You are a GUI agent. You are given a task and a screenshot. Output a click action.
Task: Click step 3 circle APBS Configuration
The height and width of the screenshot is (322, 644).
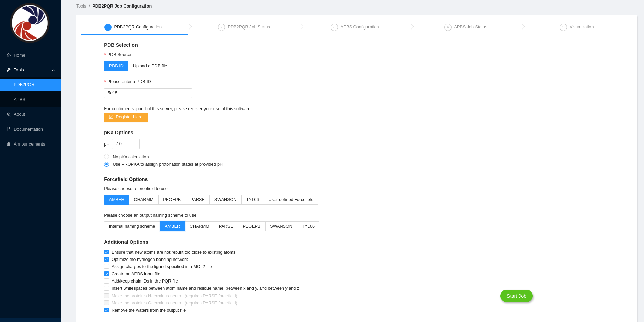tap(334, 27)
